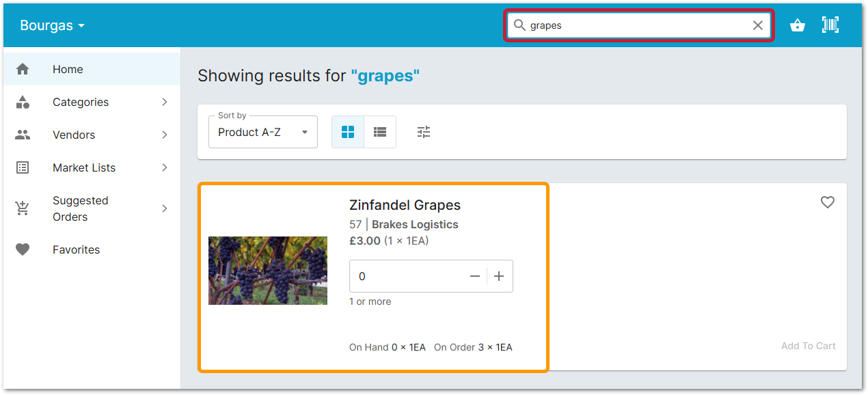Image resolution: width=868 pixels, height=395 pixels.
Task: Open Suggested Orders in the sidebar
Action: [80, 208]
